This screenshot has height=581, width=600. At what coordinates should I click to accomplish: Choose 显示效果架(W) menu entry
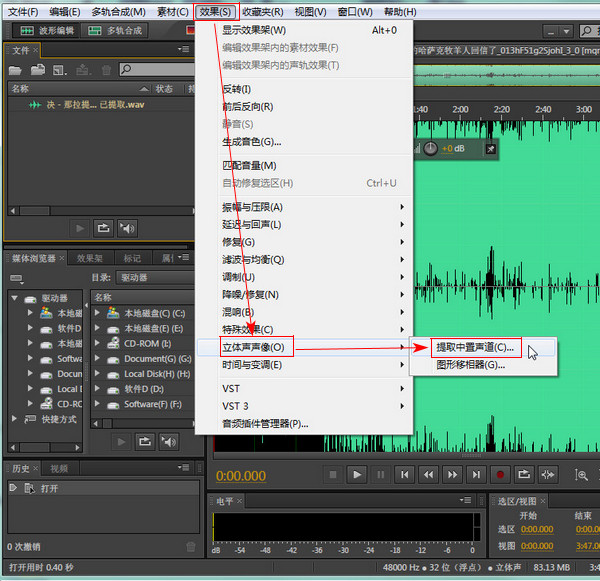click(x=305, y=30)
